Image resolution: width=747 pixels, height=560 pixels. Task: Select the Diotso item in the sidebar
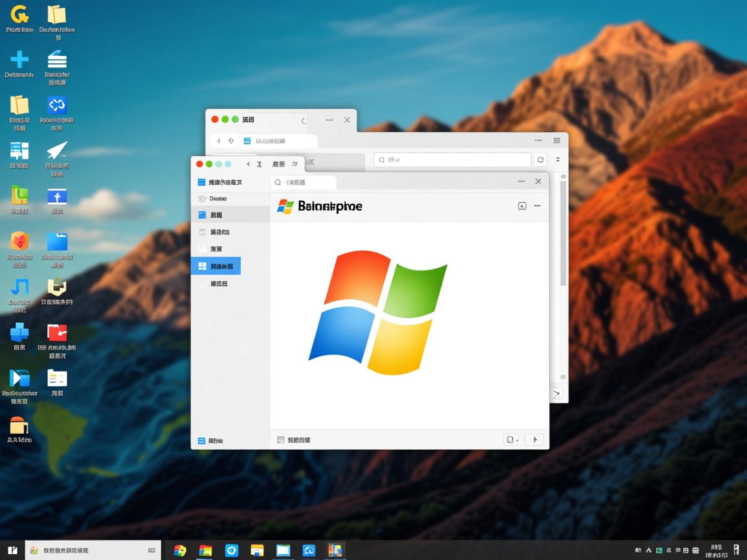(216, 198)
